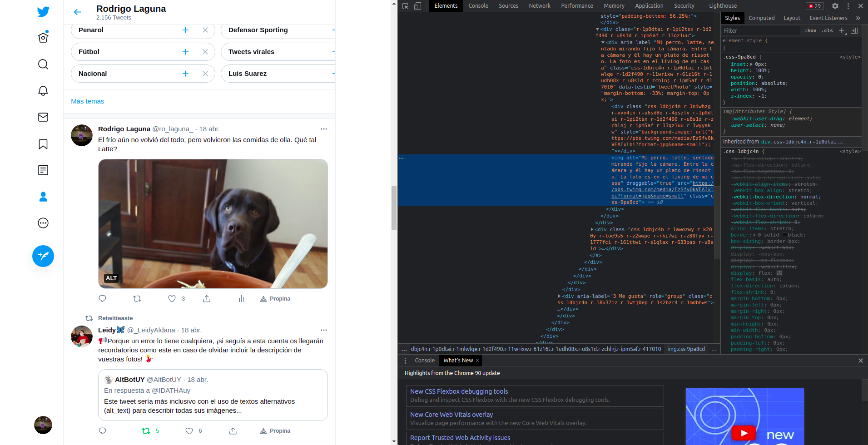Follow the Nacional topic with plus icon
Viewport: 868px width, 445px height.
(185, 74)
